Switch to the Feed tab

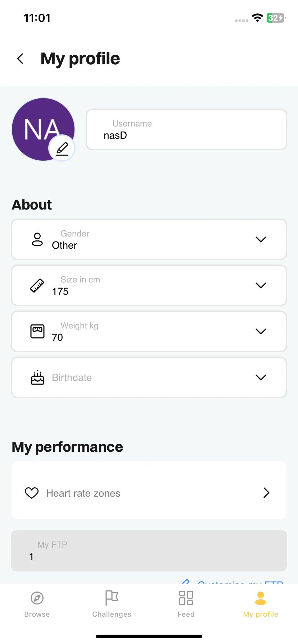pyautogui.click(x=186, y=604)
